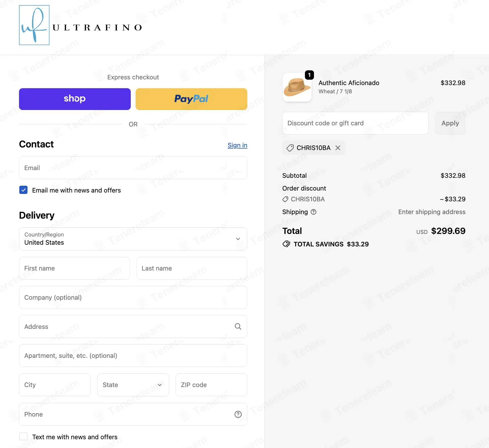
Task: Open the phone number help icon
Action: [x=238, y=414]
